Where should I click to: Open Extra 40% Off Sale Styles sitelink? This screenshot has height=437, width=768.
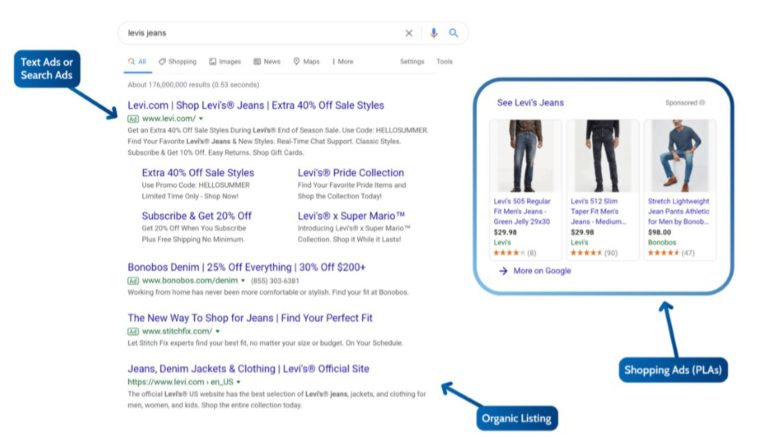[198, 173]
